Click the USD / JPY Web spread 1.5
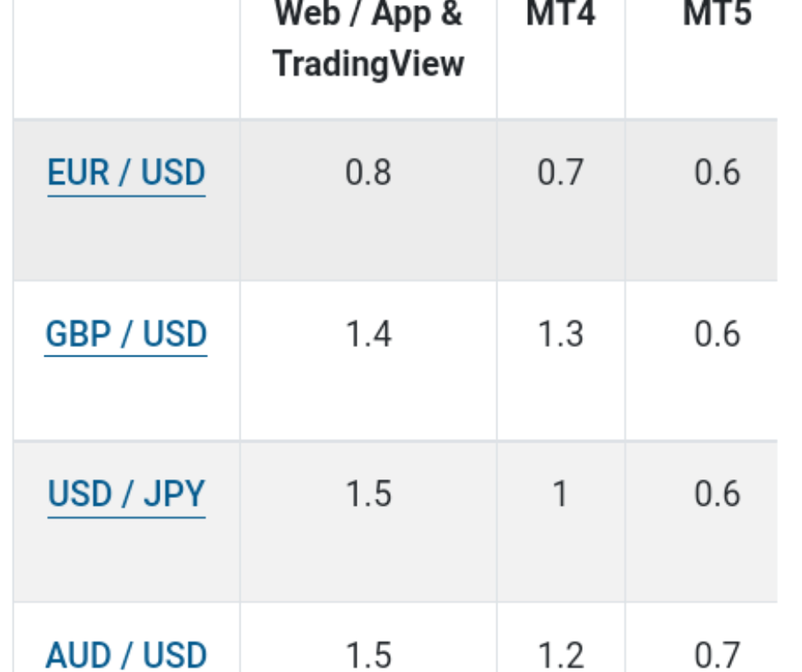 (x=368, y=495)
